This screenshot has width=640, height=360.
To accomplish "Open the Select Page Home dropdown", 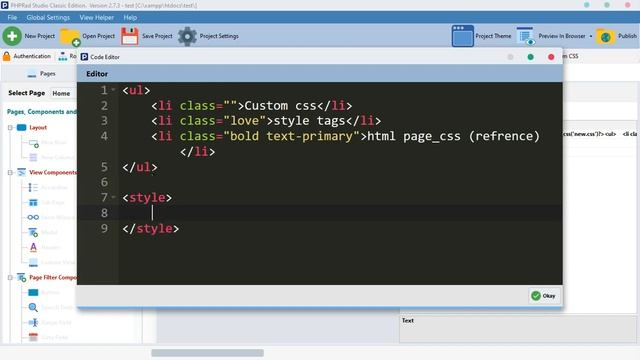I will tap(61, 93).
